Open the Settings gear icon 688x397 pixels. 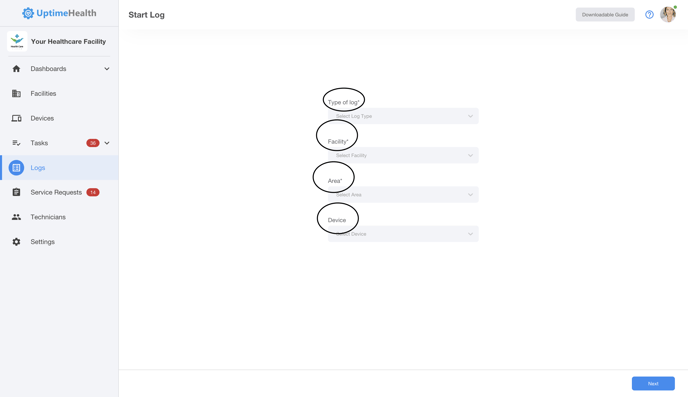(x=16, y=242)
